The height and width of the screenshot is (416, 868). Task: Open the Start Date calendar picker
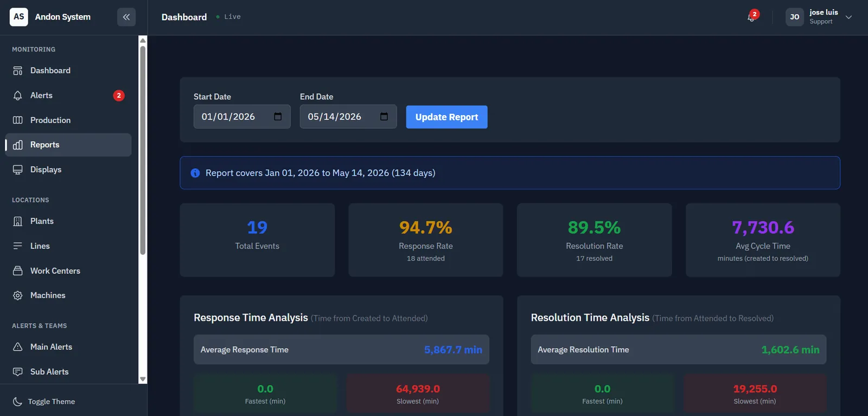click(278, 117)
